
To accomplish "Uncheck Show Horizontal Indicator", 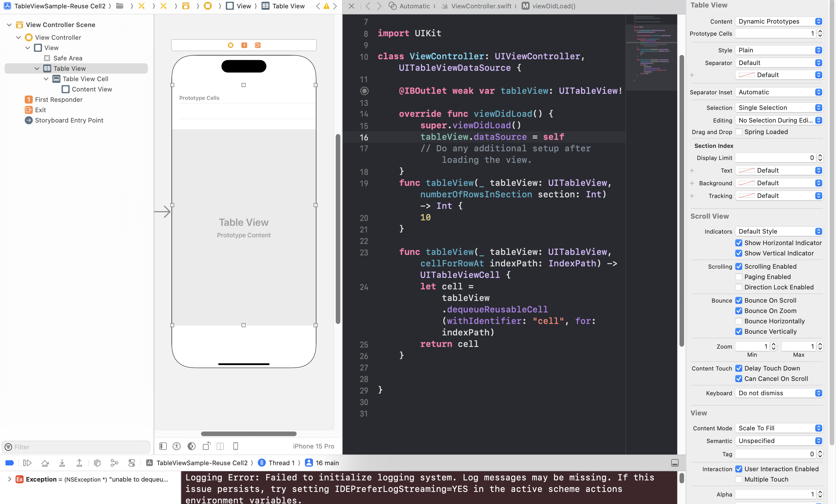I will coord(739,243).
